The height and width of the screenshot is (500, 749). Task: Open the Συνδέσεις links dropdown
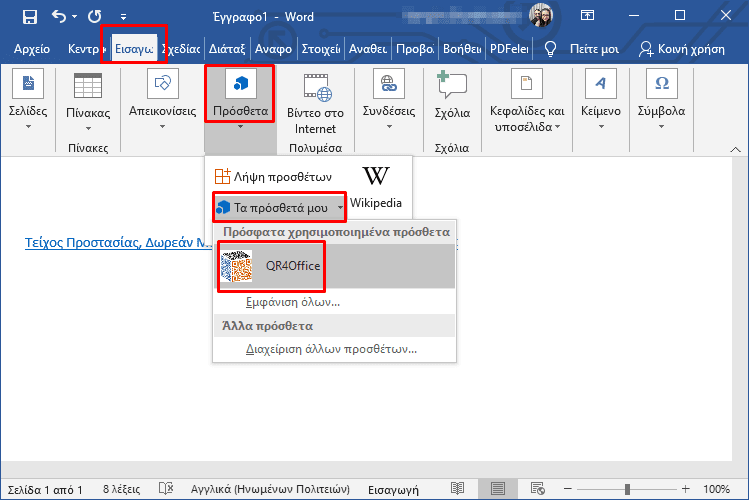[389, 99]
